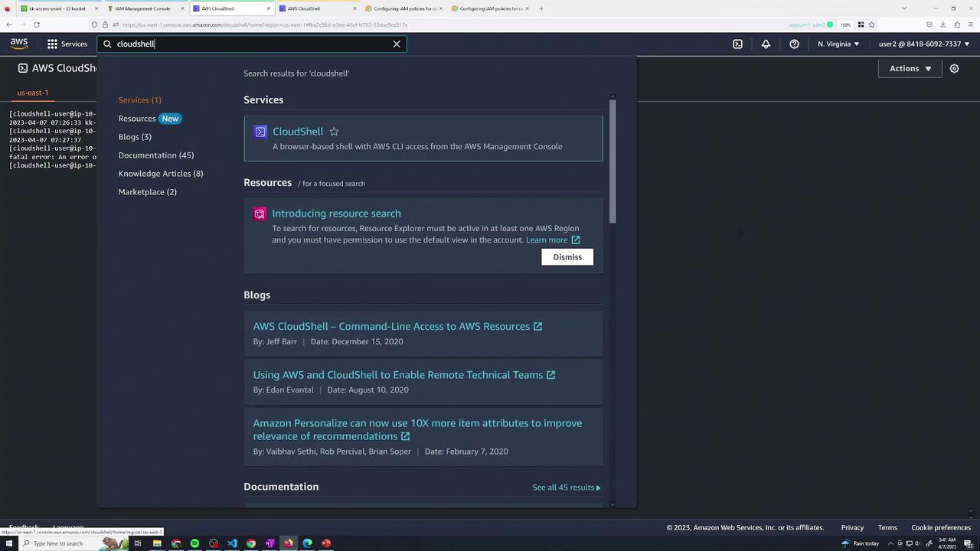
Task: Open Microsoft Edge from taskbar
Action: [307, 543]
